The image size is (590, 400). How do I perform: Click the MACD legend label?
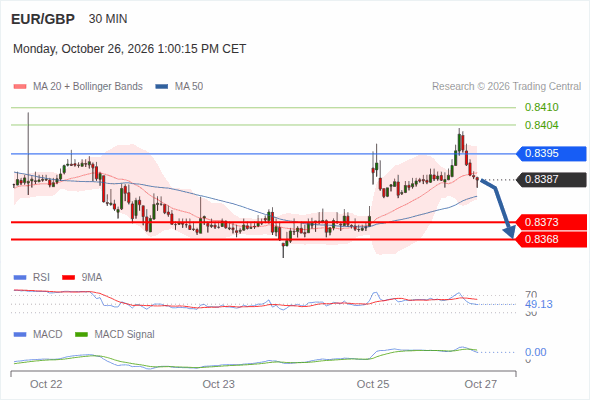tap(48, 334)
